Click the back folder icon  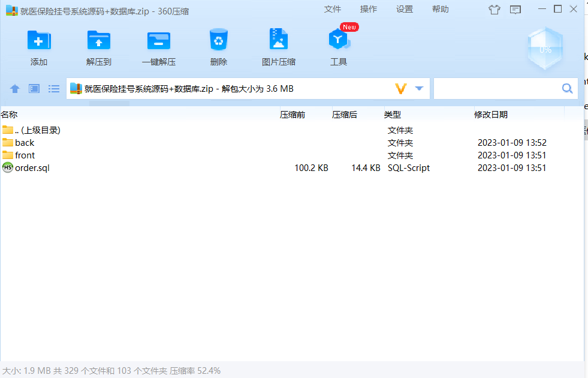click(x=8, y=142)
